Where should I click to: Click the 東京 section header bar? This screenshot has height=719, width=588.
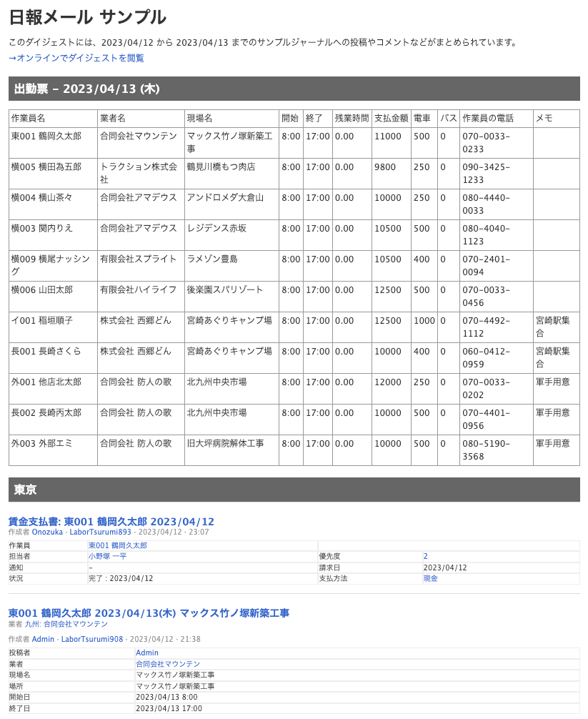click(294, 490)
